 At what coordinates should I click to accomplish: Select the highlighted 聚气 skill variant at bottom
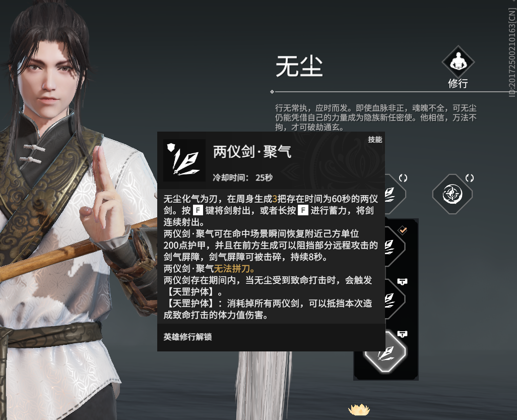click(385, 352)
